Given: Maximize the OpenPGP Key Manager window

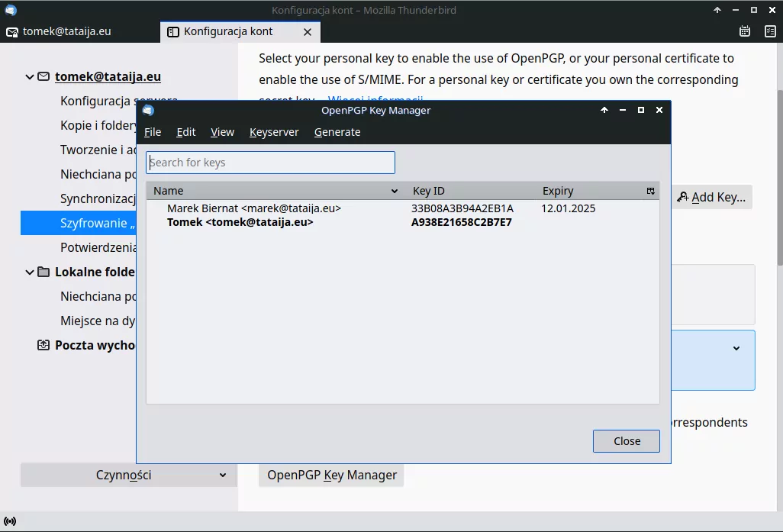Looking at the screenshot, I should coord(641,110).
